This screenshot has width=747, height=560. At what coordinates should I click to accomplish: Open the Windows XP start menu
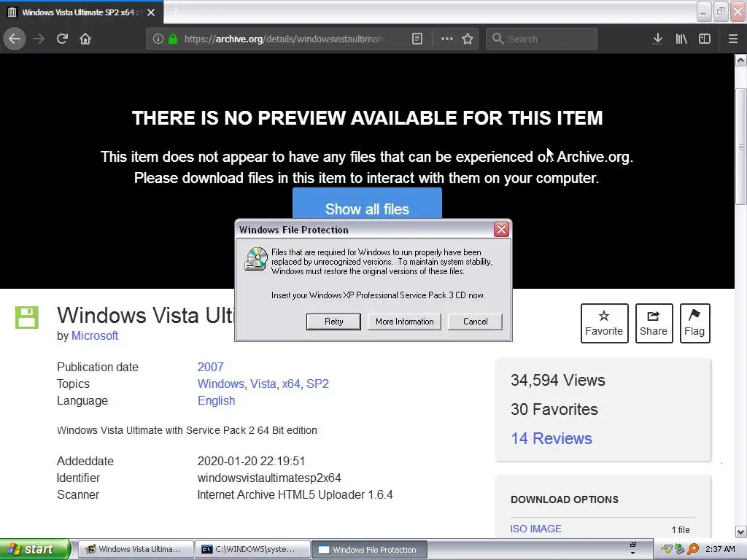tap(34, 549)
